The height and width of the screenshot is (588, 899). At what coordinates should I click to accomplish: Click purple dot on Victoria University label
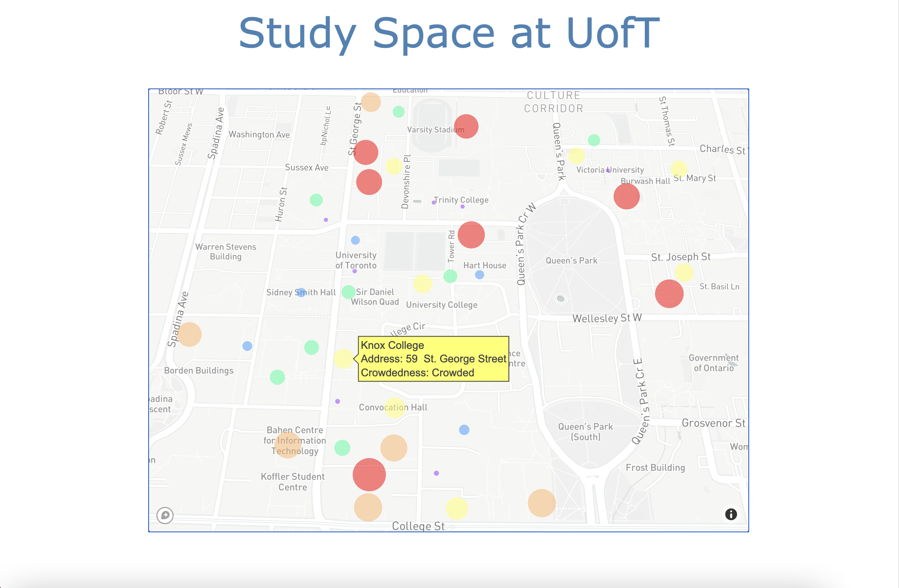[x=608, y=170]
